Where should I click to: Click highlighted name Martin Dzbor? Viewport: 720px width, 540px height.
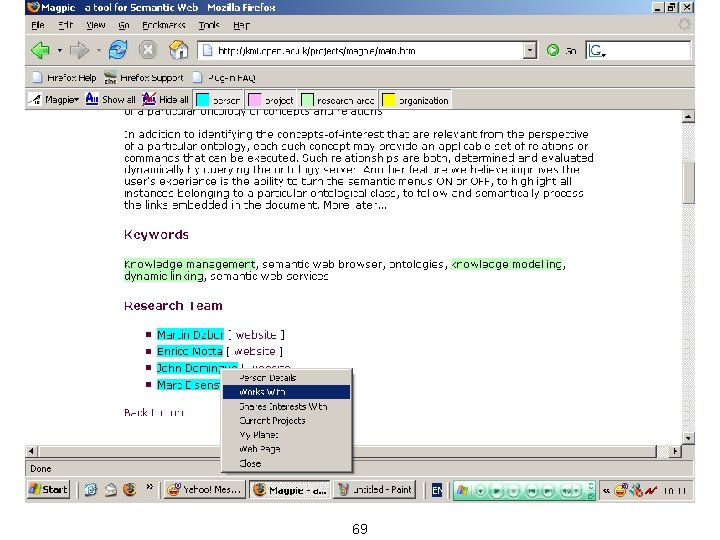[190, 335]
